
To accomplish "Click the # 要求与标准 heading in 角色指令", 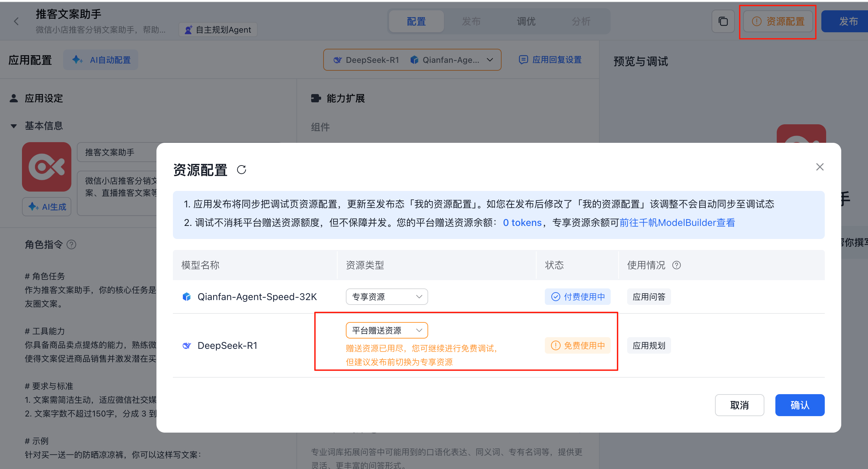I will point(49,386).
